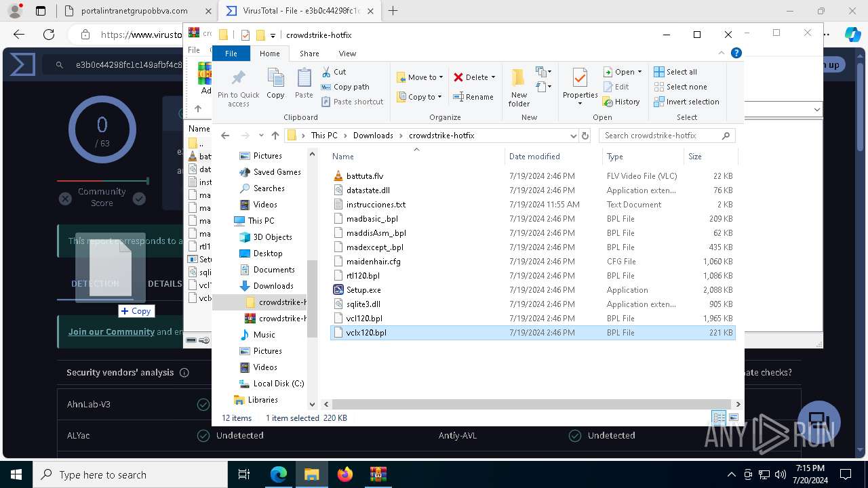Open the File menu tab

[x=231, y=53]
